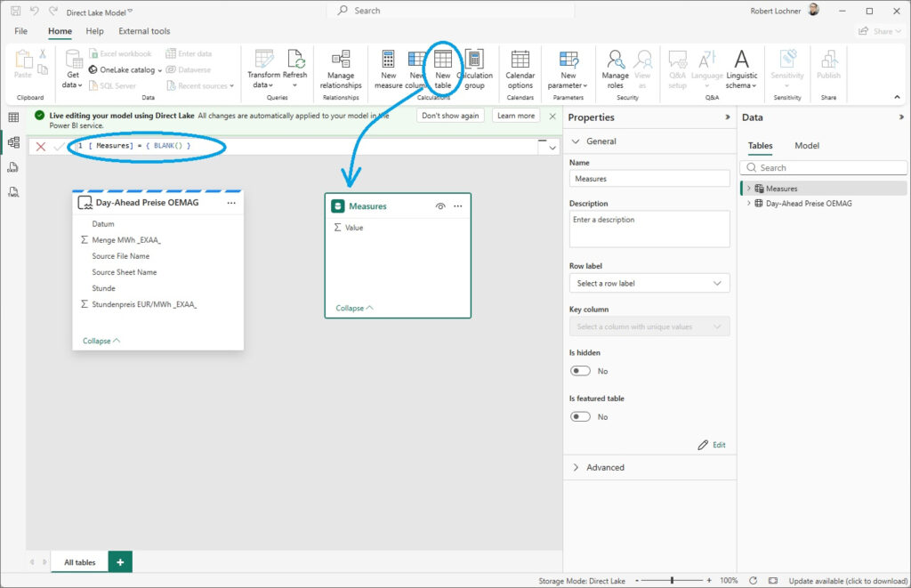Toggle the Is hidden switch

click(x=580, y=371)
